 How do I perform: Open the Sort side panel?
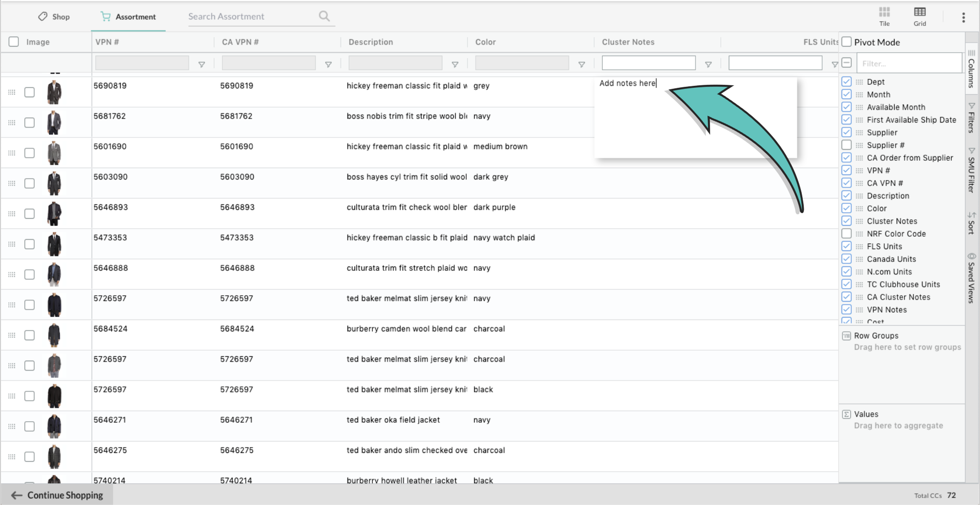972,223
